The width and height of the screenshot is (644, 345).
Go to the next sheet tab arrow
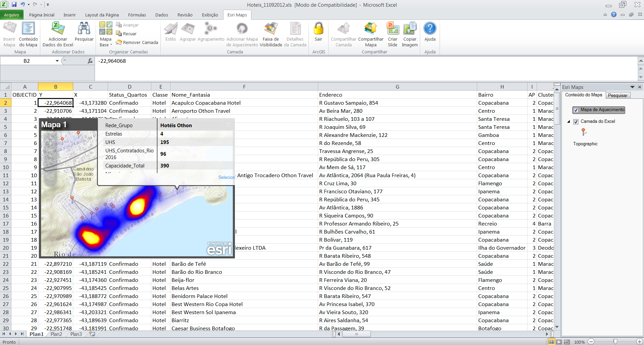point(16,334)
